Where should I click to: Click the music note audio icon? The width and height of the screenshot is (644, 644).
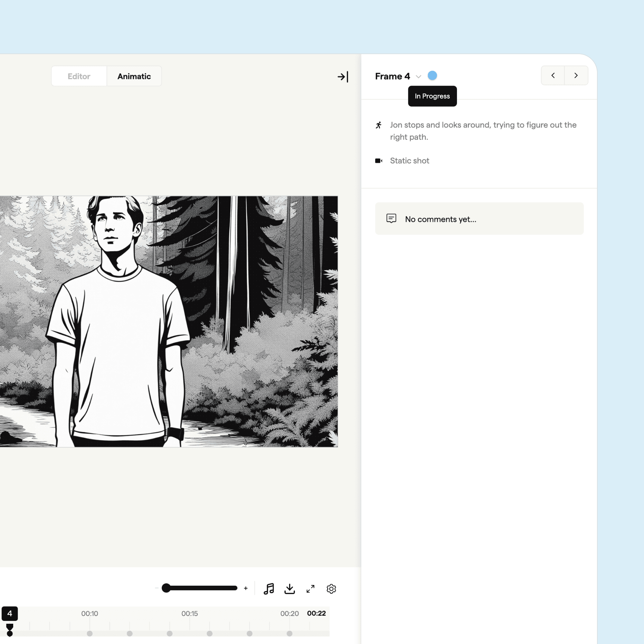[268, 589]
